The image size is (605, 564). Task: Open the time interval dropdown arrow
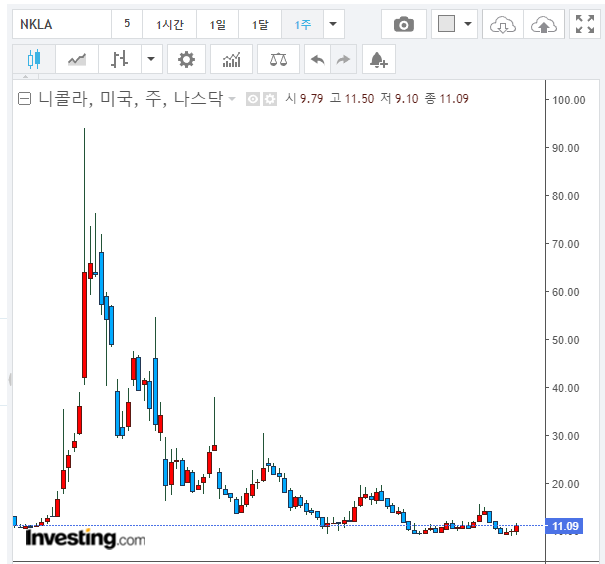coord(333,24)
